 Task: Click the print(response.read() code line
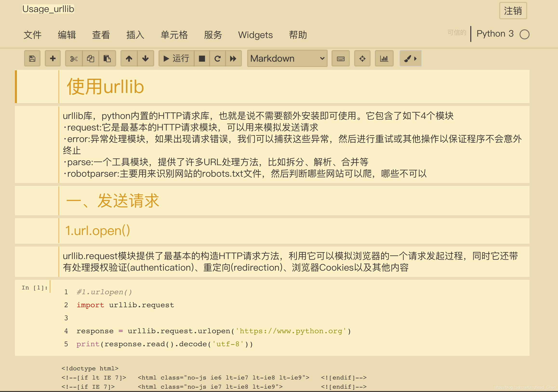[x=165, y=344]
